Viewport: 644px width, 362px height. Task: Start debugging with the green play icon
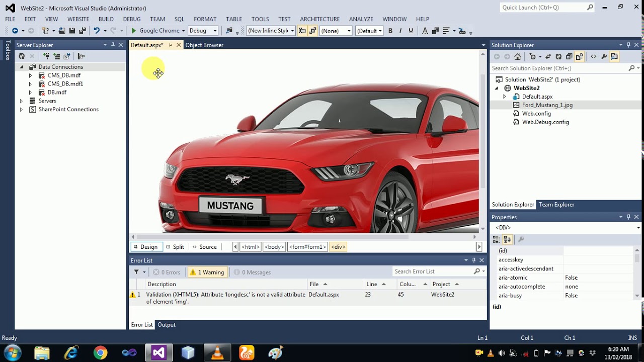pos(134,31)
